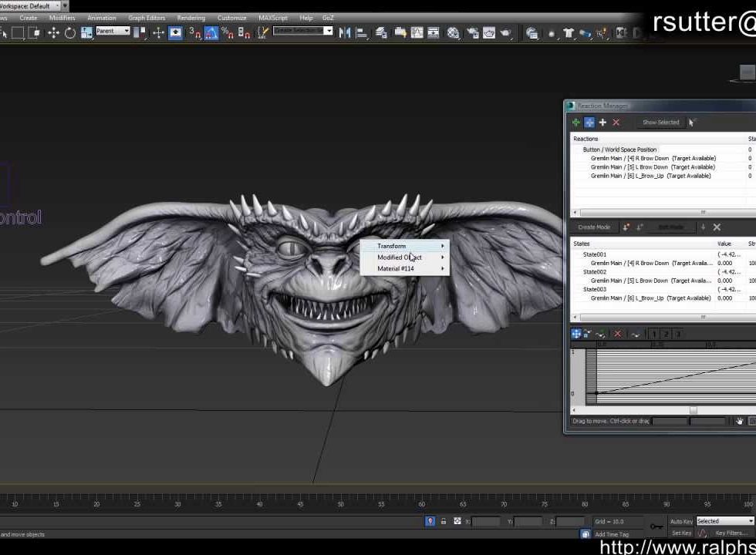Select State002 in States list
This screenshot has height=555, width=756.
(x=595, y=271)
